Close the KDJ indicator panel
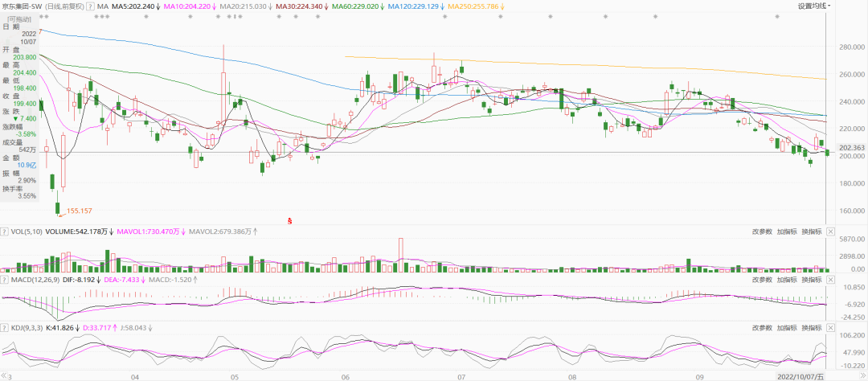This screenshot has width=868, height=381. [x=829, y=328]
